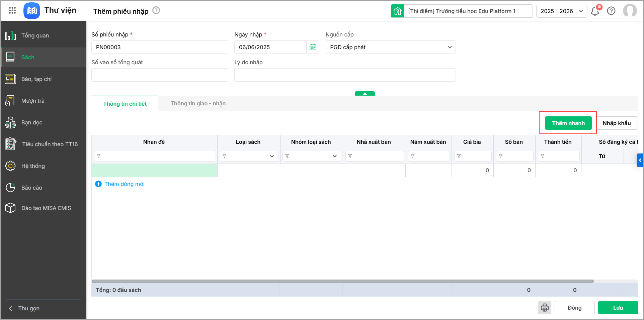The width and height of the screenshot is (644, 320).
Task: Click Nhà xuất bản column header
Action: click(374, 142)
